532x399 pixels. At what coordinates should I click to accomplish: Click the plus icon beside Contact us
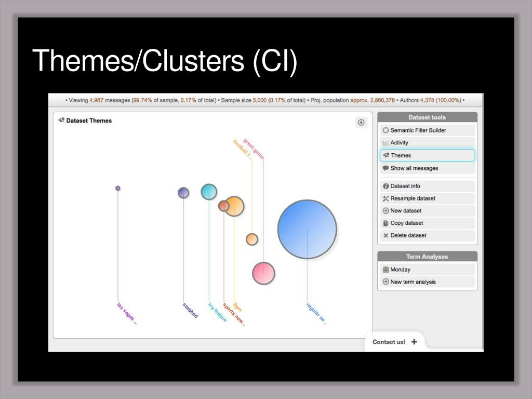click(414, 342)
